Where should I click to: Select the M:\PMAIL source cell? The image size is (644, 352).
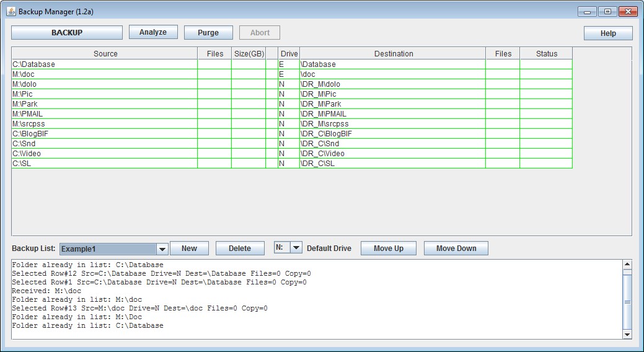104,114
